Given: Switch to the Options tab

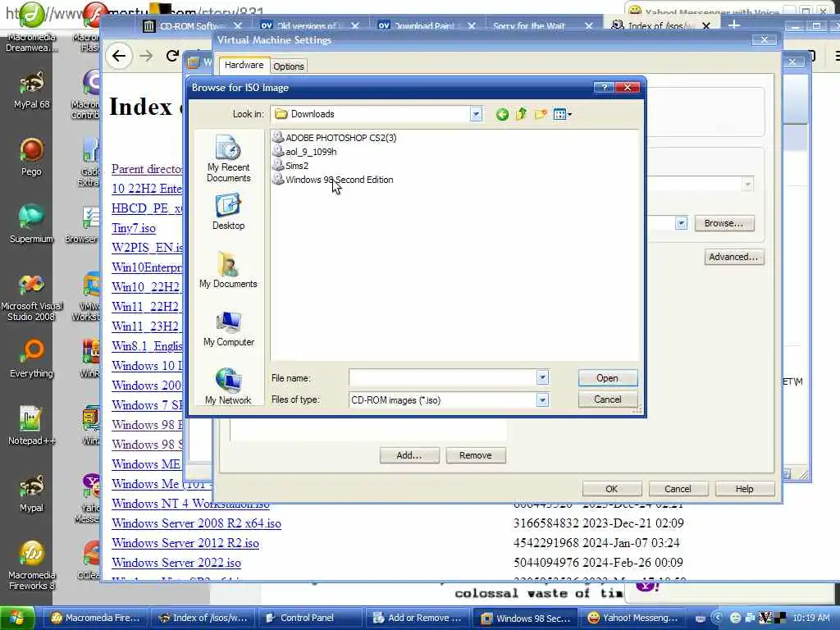Looking at the screenshot, I should [288, 66].
